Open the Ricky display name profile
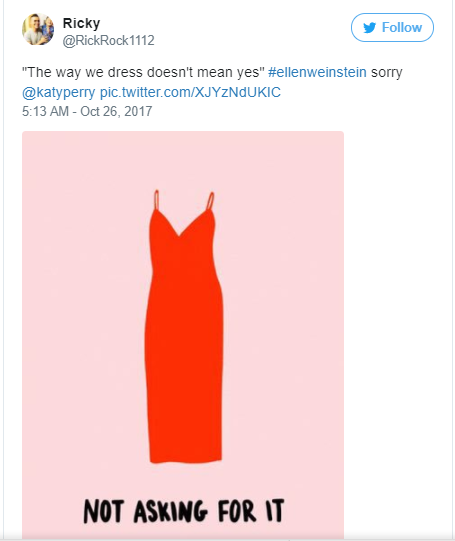The height and width of the screenshot is (541, 455). pyautogui.click(x=81, y=23)
